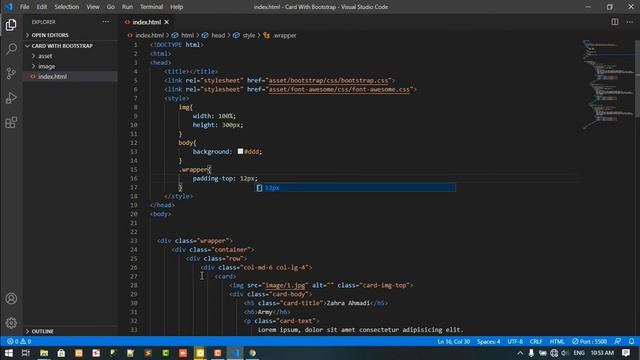Screen dimensions: 640x360
Task: Open the Run menu
Action: 127,7
